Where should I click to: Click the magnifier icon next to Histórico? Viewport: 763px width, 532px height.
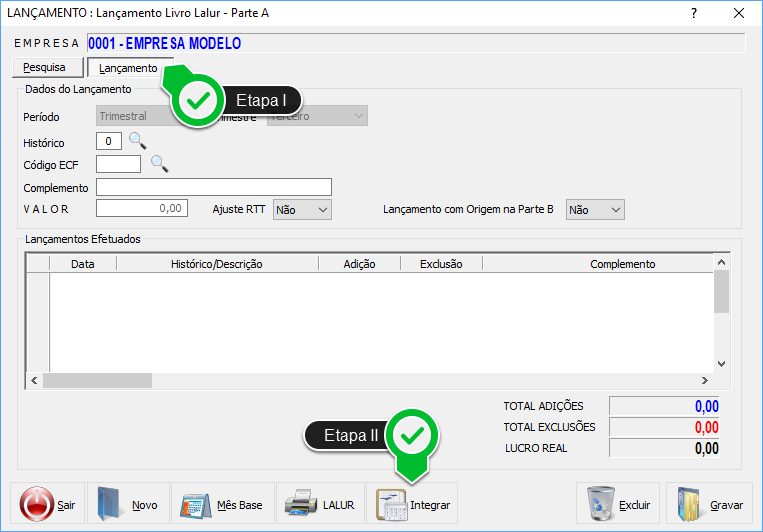(138, 141)
